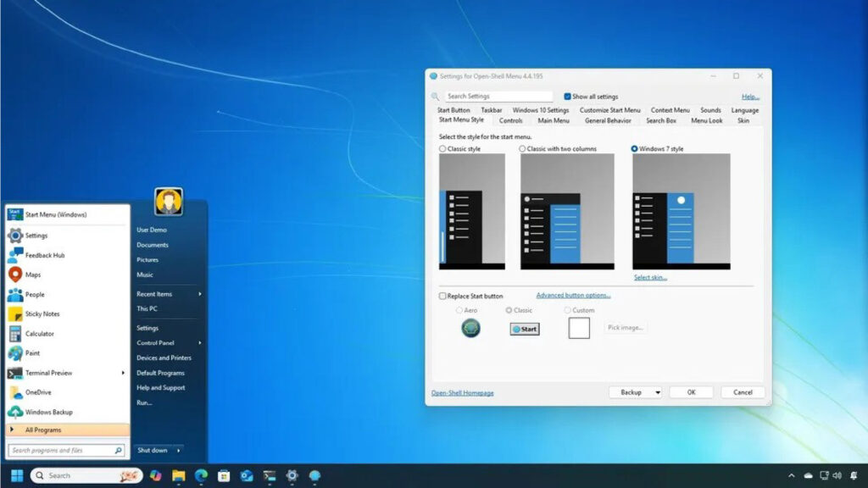Launch Calculator from start menu
This screenshot has height=488, width=868.
[x=39, y=334]
